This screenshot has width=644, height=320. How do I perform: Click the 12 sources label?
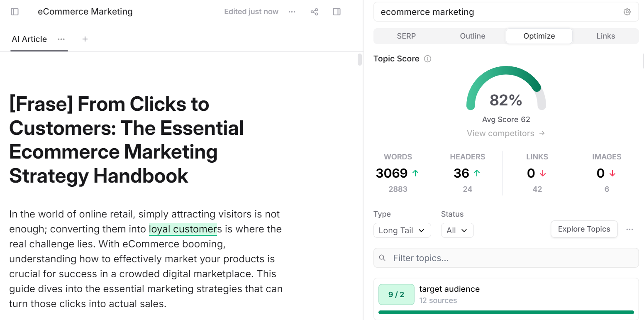point(438,300)
